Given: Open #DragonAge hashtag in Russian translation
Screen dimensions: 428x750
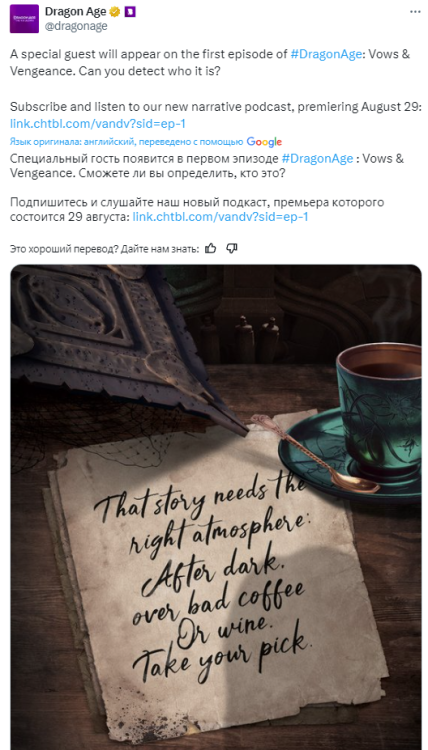Looking at the screenshot, I should click(x=318, y=159).
